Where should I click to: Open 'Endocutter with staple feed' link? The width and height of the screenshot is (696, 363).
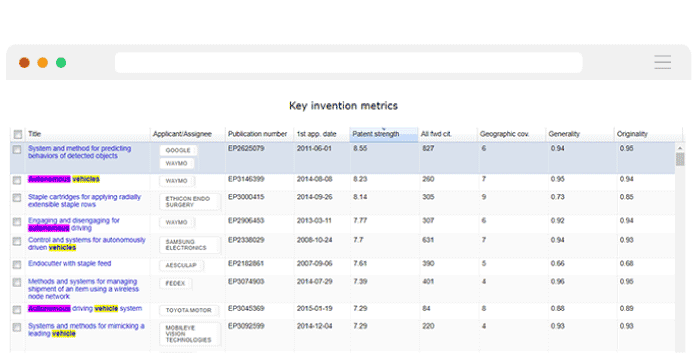click(70, 263)
